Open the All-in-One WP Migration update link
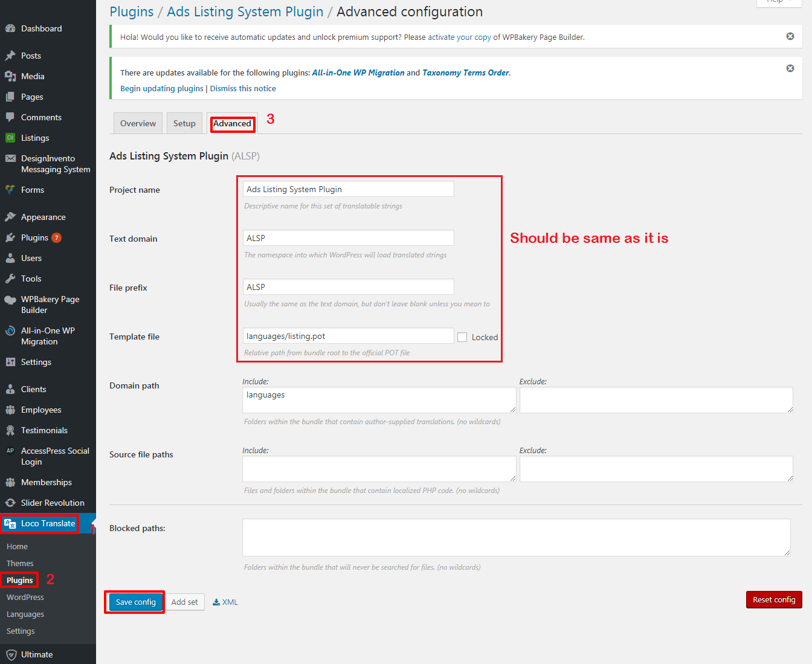 (x=358, y=73)
